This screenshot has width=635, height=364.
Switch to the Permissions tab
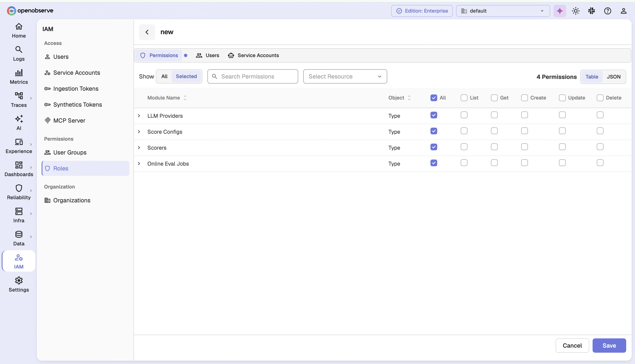pos(159,55)
